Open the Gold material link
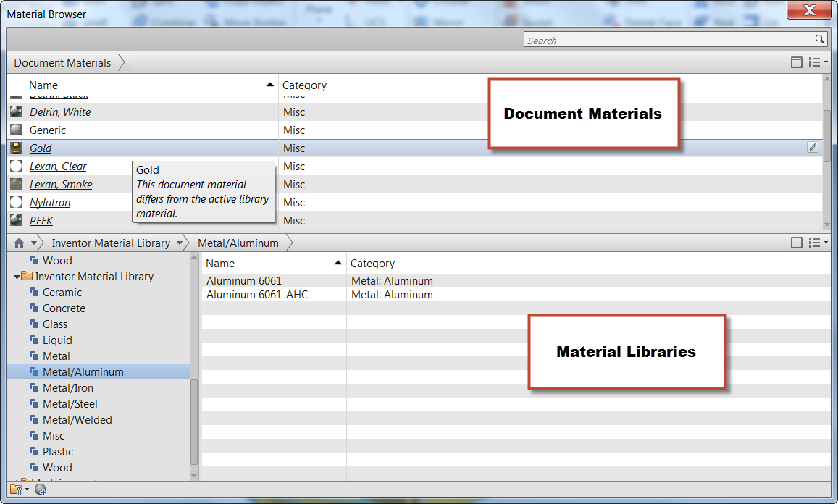 41,148
